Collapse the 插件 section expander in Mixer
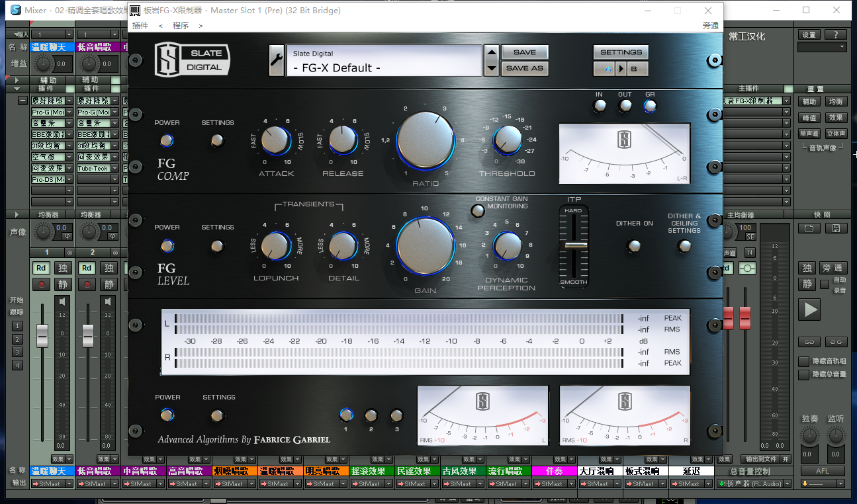 (17, 89)
